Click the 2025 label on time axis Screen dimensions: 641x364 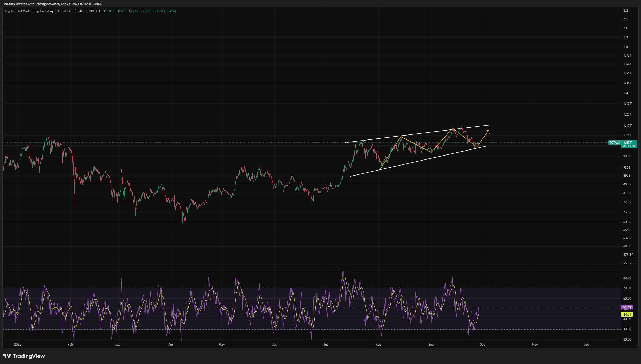coord(18,345)
